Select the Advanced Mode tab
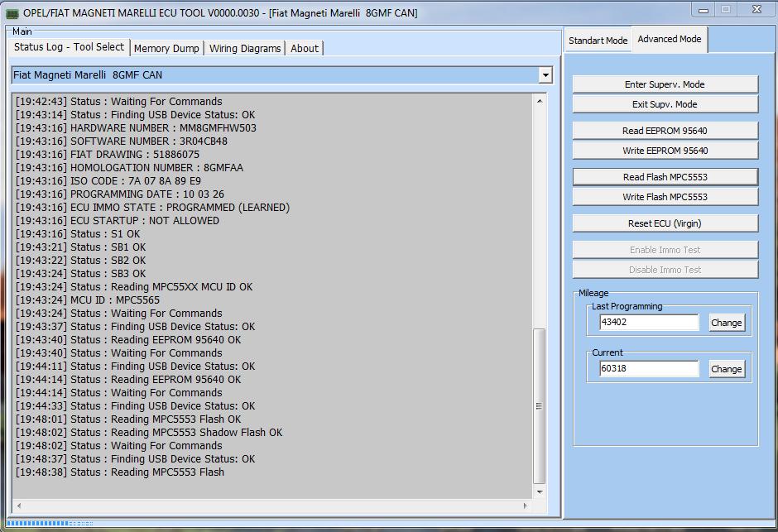 pos(670,39)
